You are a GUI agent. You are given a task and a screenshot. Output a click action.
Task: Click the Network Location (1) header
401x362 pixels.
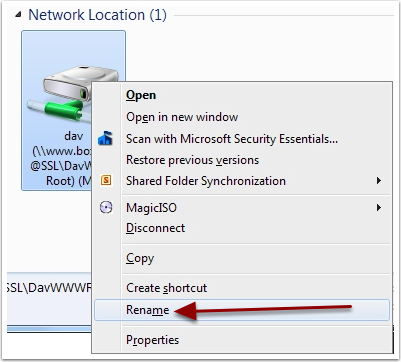coord(97,15)
